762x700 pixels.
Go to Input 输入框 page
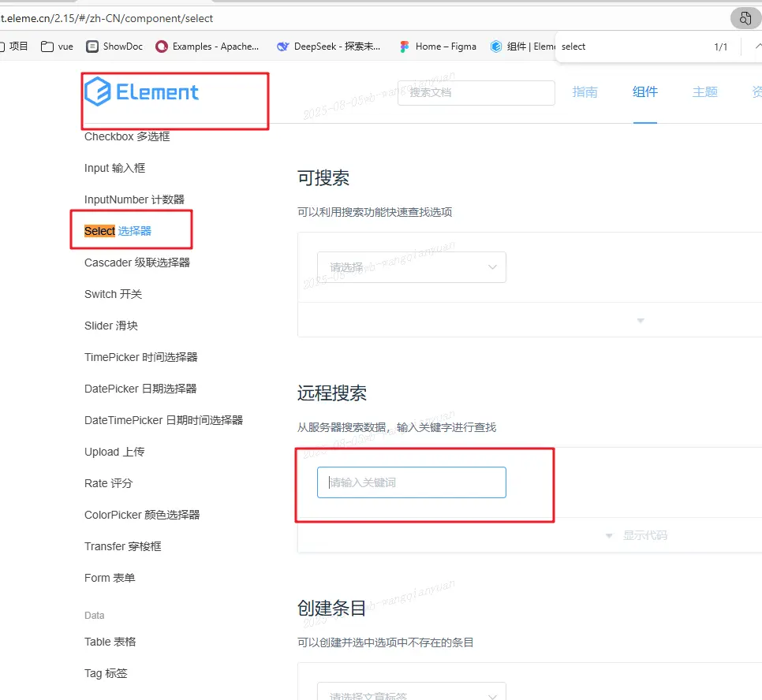(114, 168)
